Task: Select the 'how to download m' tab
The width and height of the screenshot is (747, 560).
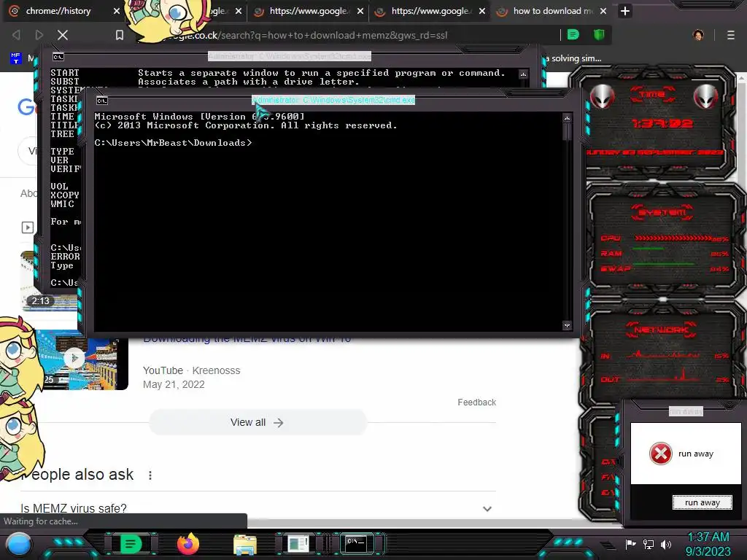Action: pyautogui.click(x=553, y=11)
